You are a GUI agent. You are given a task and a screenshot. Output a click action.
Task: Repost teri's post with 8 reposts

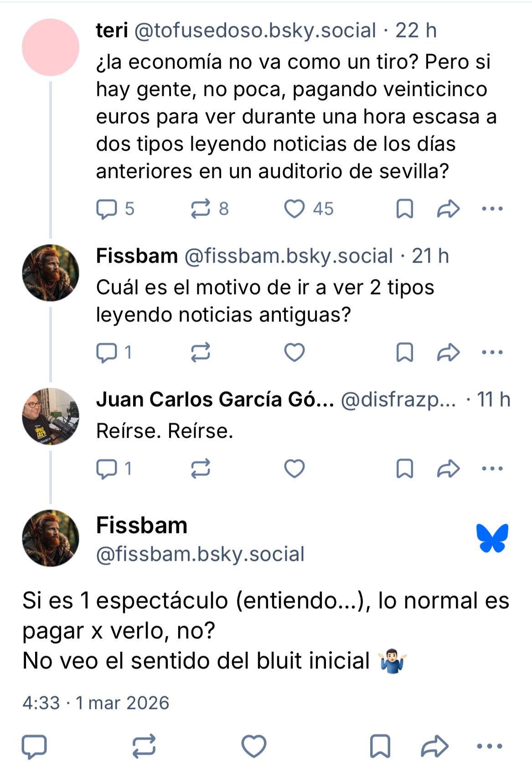tap(201, 209)
